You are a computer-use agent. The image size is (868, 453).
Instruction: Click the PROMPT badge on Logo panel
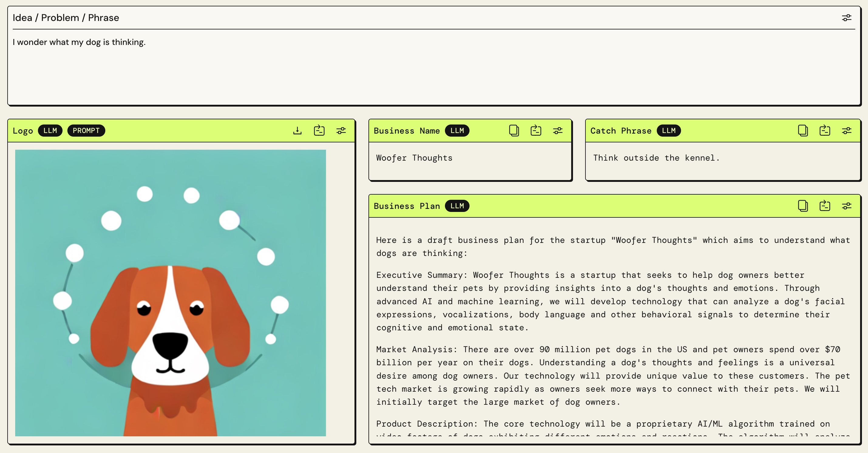point(86,131)
